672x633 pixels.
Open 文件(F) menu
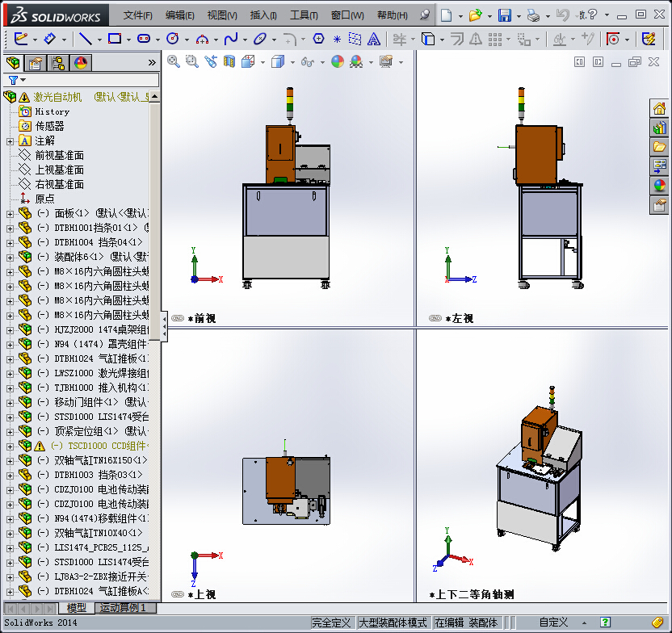click(x=137, y=15)
